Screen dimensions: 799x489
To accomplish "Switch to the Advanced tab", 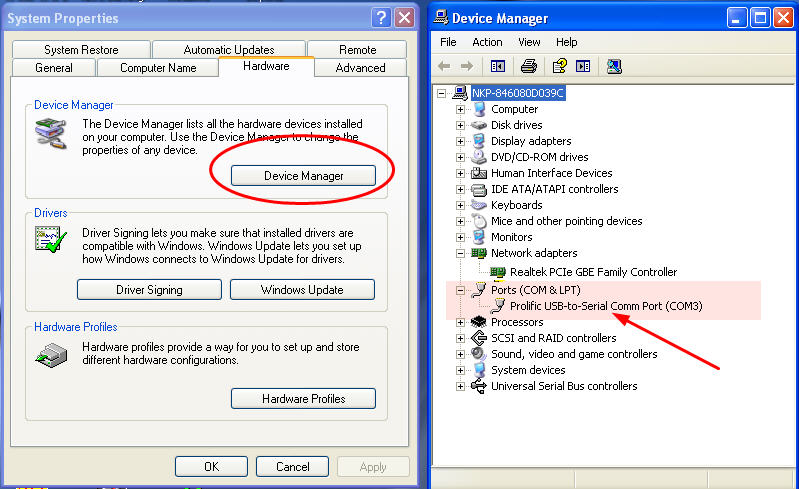I will pyautogui.click(x=360, y=68).
